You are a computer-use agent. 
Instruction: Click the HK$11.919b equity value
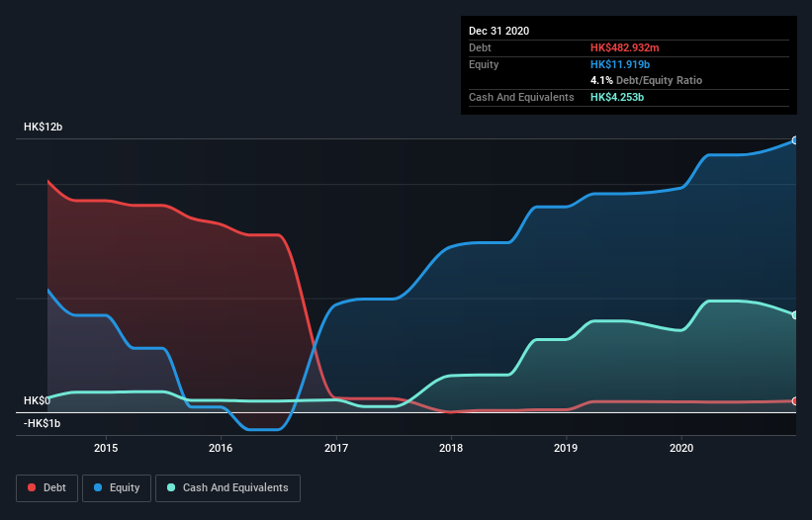620,64
